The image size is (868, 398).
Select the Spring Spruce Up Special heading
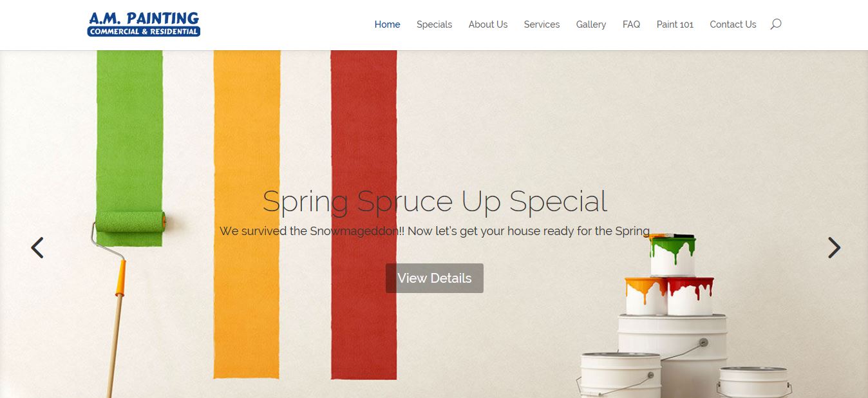coord(435,201)
